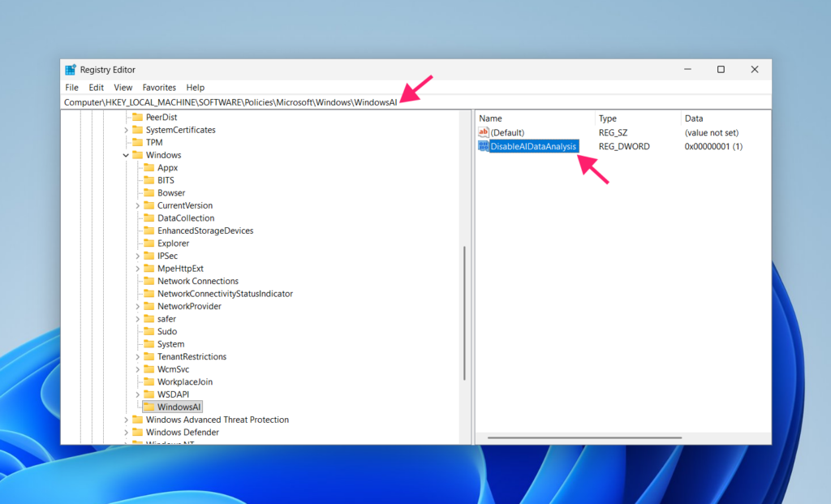This screenshot has width=831, height=504.
Task: Select the System folder icon
Action: (149, 344)
